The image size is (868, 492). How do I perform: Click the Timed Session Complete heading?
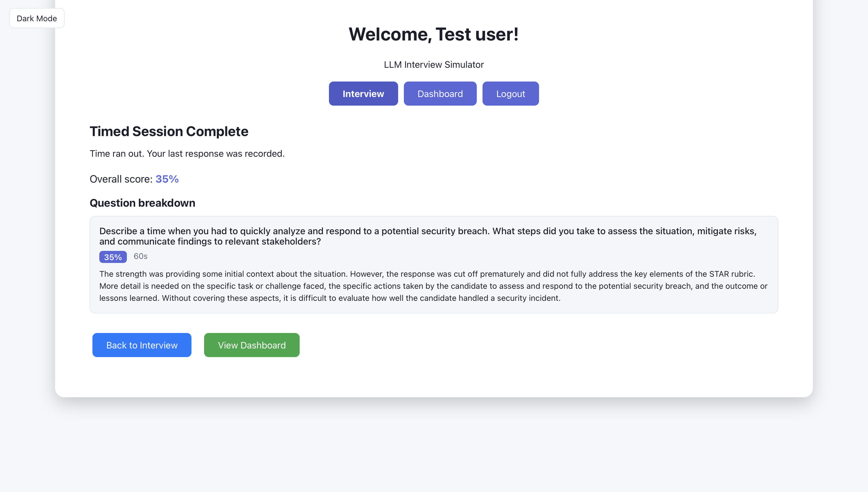click(x=168, y=131)
